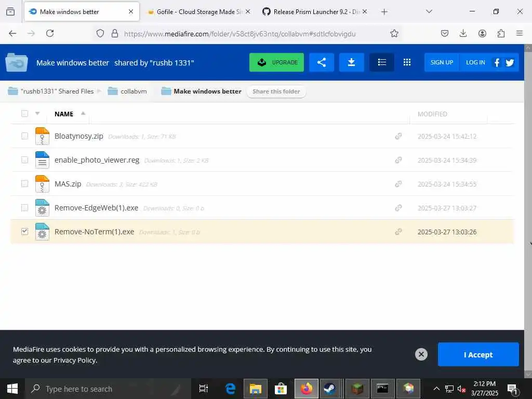Image resolution: width=532 pixels, height=399 pixels.
Task: Click Share this folder button
Action: [x=276, y=91]
